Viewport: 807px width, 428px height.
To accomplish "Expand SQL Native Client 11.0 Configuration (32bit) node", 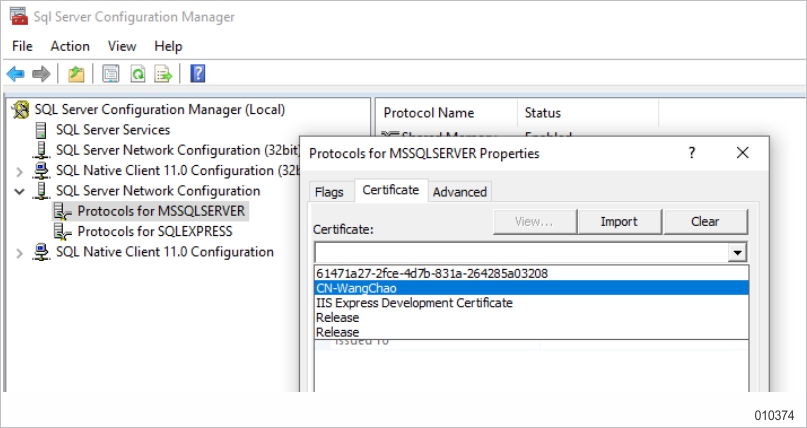I will [x=19, y=171].
